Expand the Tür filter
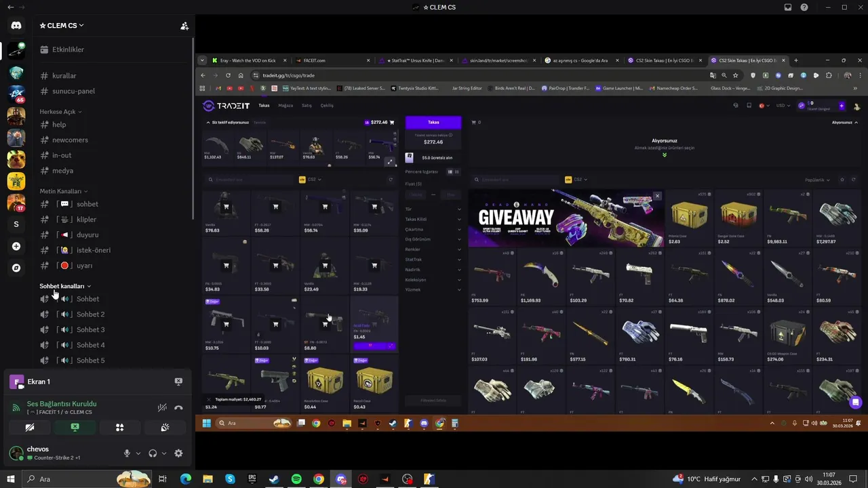The height and width of the screenshot is (488, 868). (433, 209)
